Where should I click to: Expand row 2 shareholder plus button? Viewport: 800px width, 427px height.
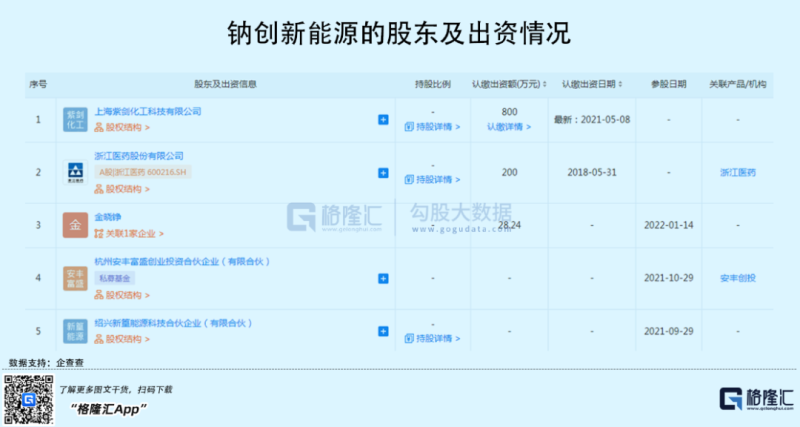pos(383,173)
